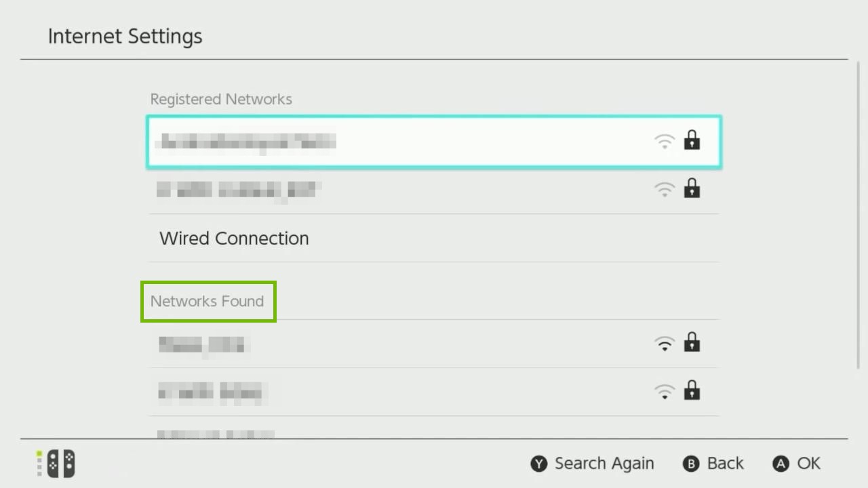The height and width of the screenshot is (488, 868).
Task: Click the Internet Settings title
Action: pos(125,37)
